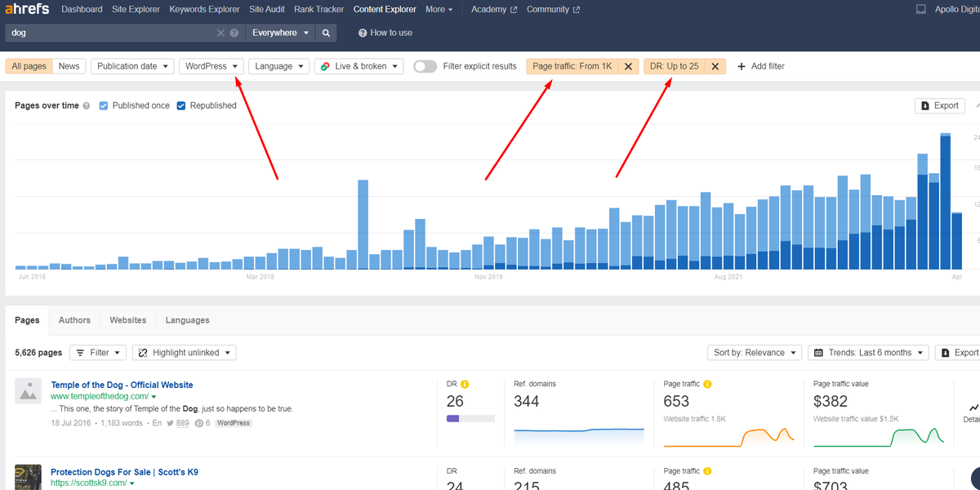980x490 pixels.
Task: Open Rank Tracker
Action: coord(319,10)
